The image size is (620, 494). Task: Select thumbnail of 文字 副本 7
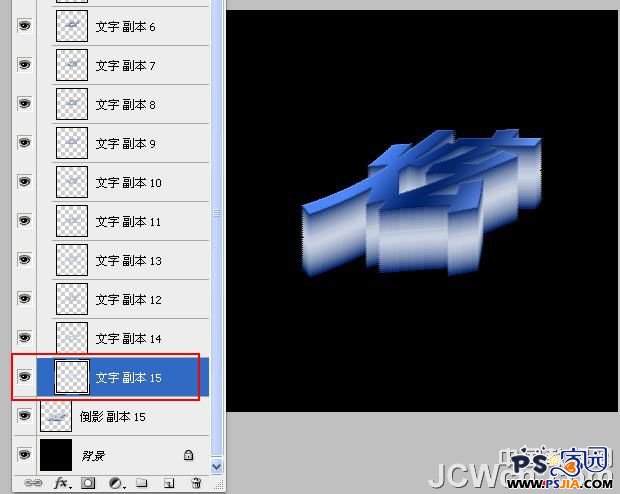point(72,65)
